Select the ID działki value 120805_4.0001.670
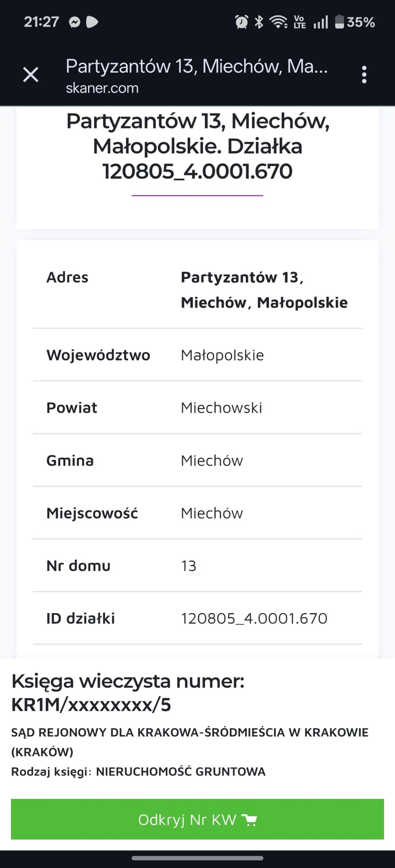395x868 pixels. click(x=254, y=618)
